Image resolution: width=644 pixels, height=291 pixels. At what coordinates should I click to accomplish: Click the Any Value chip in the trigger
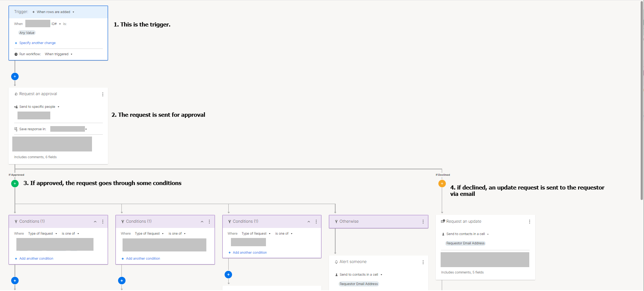(27, 33)
